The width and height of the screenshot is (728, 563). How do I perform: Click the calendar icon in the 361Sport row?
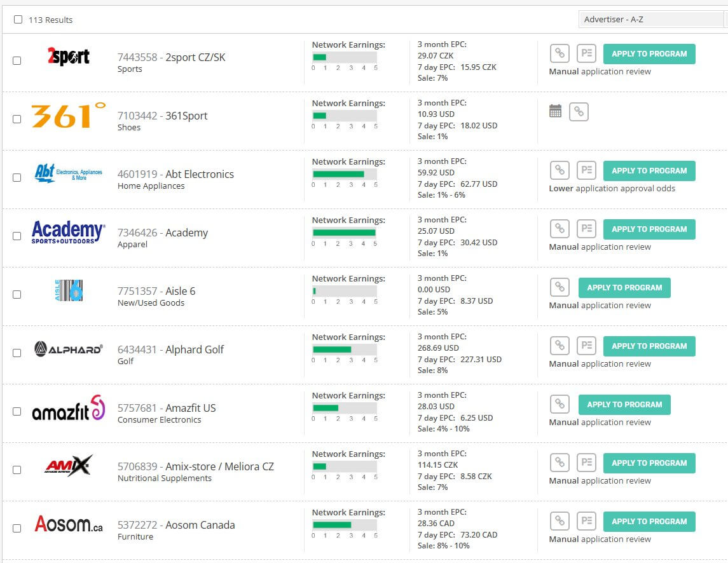pyautogui.click(x=555, y=111)
